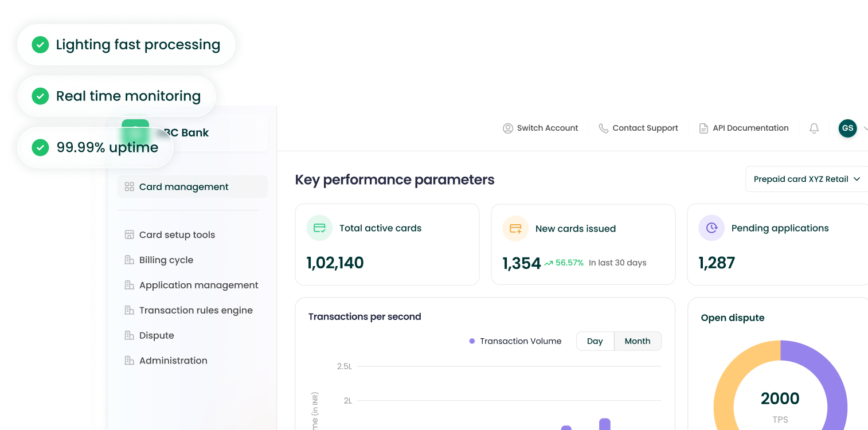868x430 pixels.
Task: Click the Switch Account person icon
Action: (507, 128)
